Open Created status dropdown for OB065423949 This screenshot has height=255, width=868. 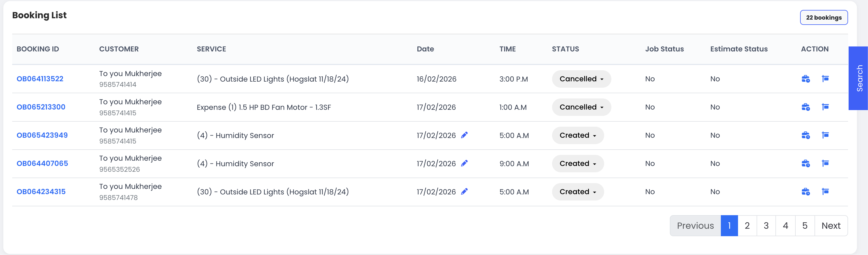[x=578, y=135]
